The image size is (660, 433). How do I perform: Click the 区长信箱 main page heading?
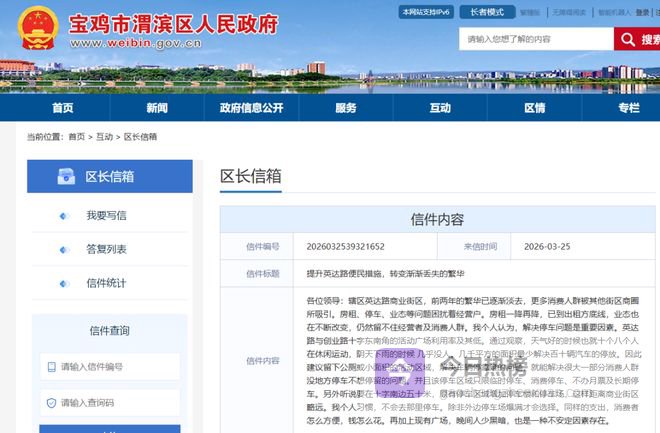pos(251,176)
